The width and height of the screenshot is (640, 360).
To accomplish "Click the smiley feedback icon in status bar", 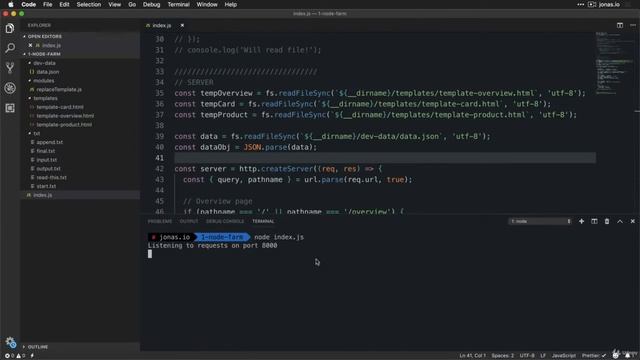I will (x=616, y=355).
